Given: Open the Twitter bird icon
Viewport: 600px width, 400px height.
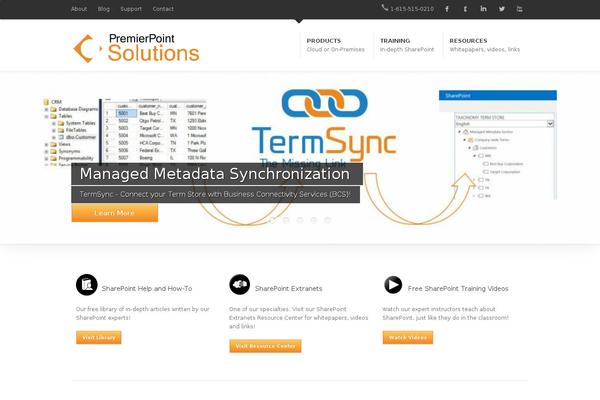Looking at the screenshot, I should (x=502, y=9).
